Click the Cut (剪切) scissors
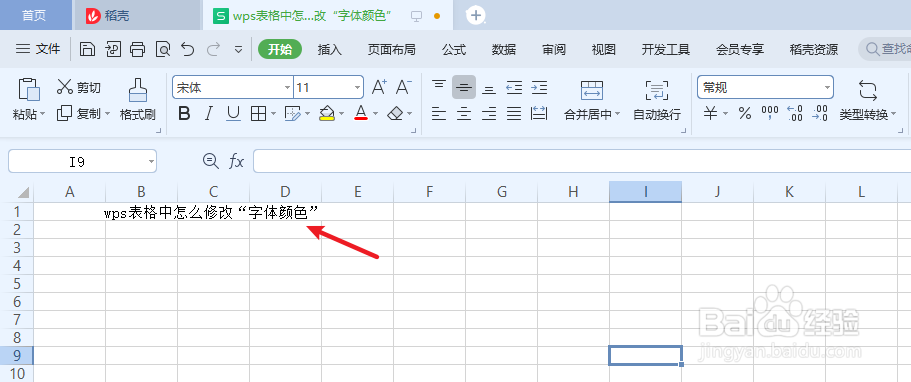911x382 pixels. tap(64, 87)
